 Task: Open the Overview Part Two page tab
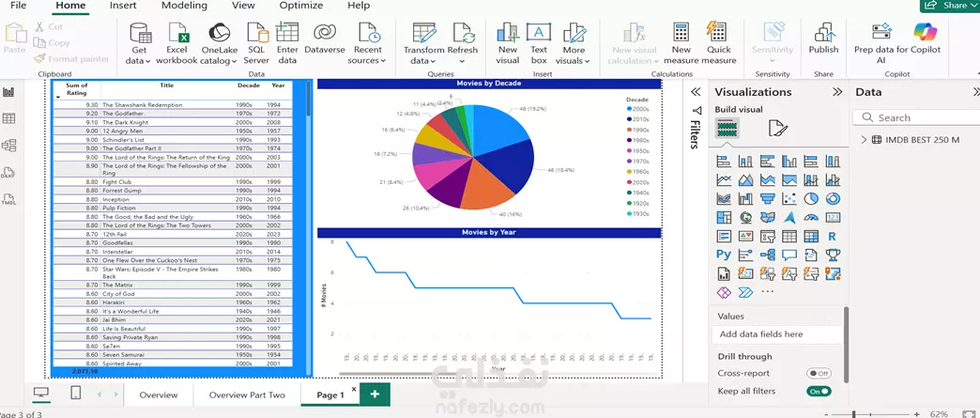247,395
